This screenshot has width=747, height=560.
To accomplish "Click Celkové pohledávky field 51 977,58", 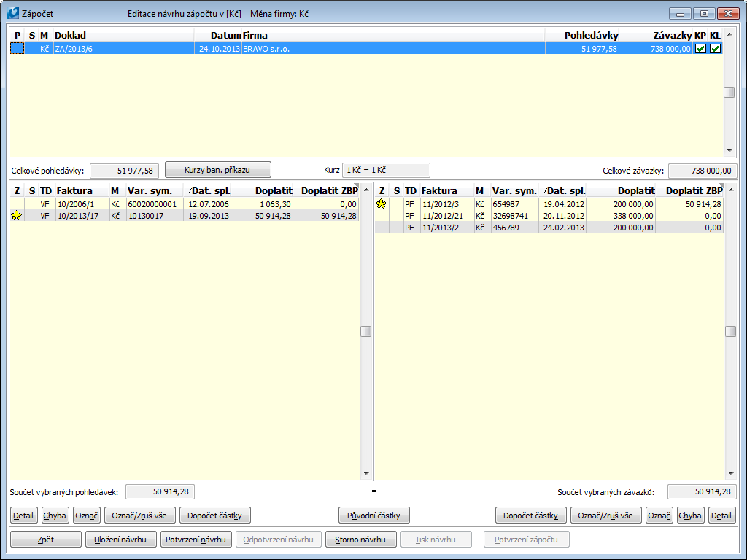I will pyautogui.click(x=124, y=171).
